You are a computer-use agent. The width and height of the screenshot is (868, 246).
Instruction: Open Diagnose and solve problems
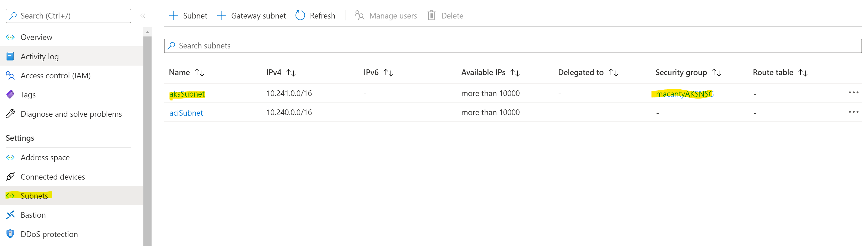pos(71,114)
